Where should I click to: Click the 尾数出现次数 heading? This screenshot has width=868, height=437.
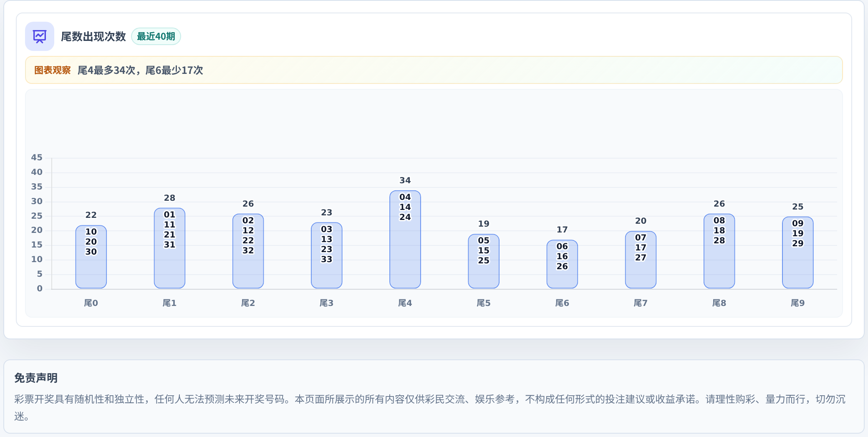93,36
